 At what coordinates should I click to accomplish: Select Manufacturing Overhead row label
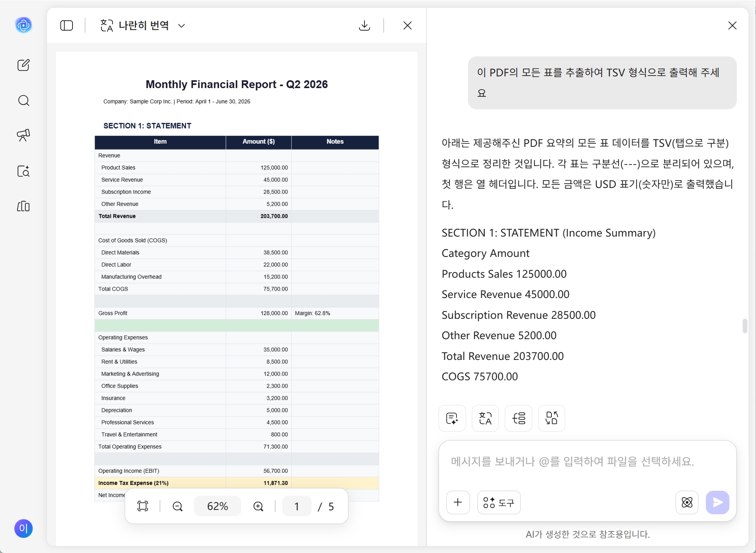coord(131,277)
